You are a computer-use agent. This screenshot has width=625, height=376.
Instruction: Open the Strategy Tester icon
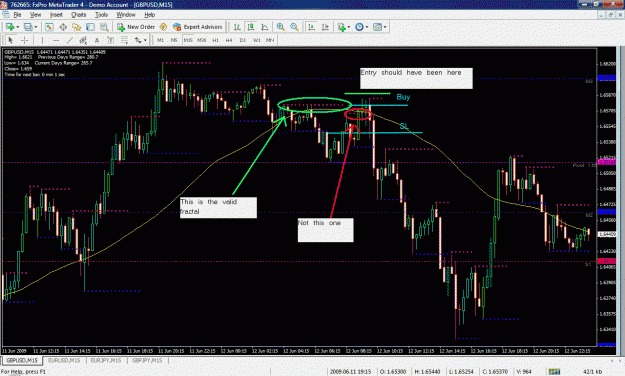click(x=104, y=27)
